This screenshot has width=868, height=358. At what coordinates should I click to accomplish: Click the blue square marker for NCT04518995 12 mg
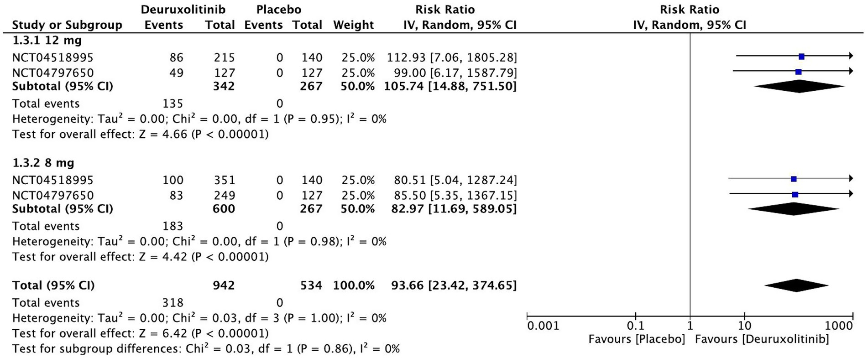click(x=801, y=57)
